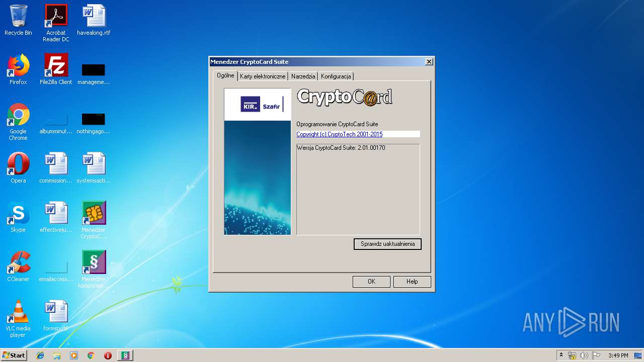Click the KIR Szafir banner image

click(258, 161)
